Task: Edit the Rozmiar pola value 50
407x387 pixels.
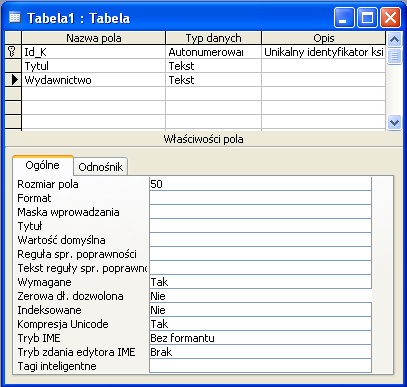Action: pyautogui.click(x=260, y=184)
